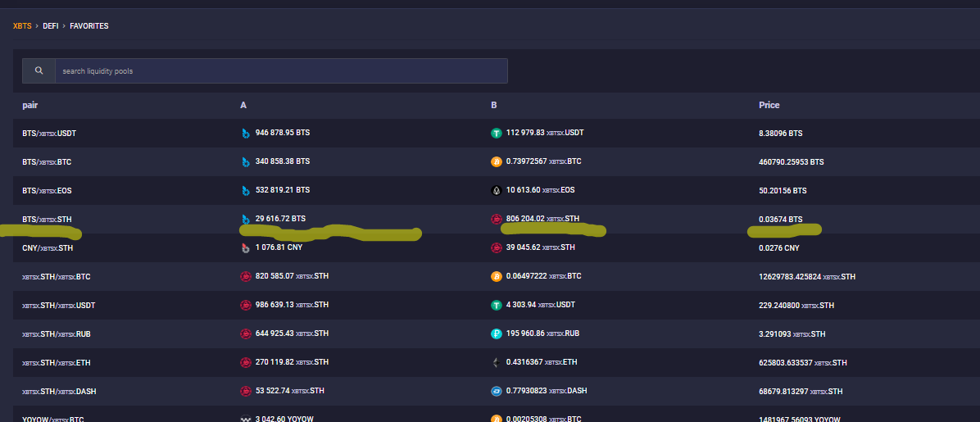Open the CNY/XBTSX.STH pair
The image size is (980, 422).
(48, 248)
